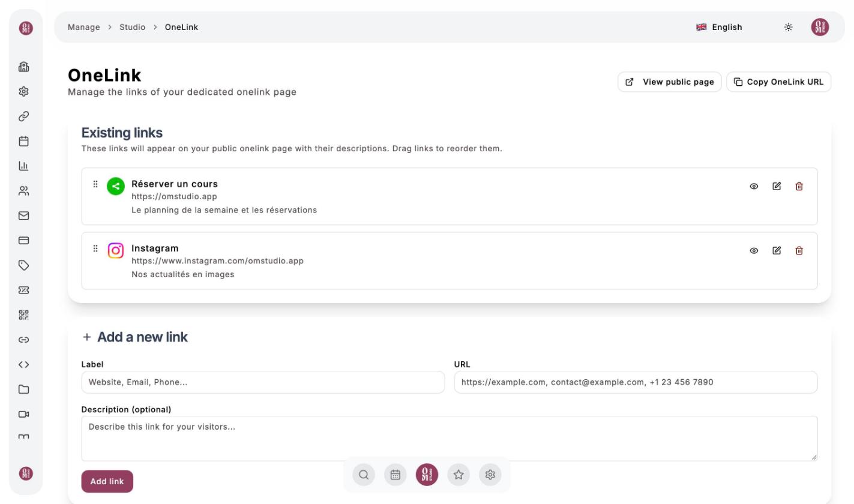
Task: Open the user avatar menu in top bar
Action: tap(820, 27)
